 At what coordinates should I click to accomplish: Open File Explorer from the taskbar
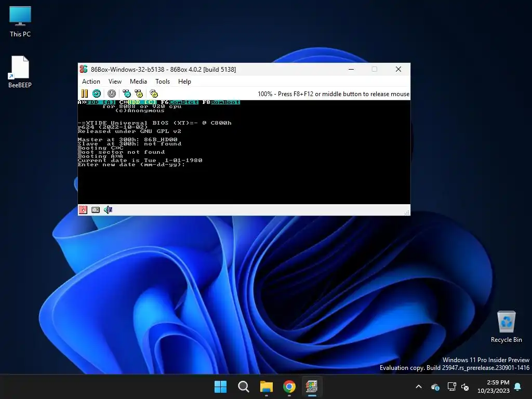click(267, 387)
